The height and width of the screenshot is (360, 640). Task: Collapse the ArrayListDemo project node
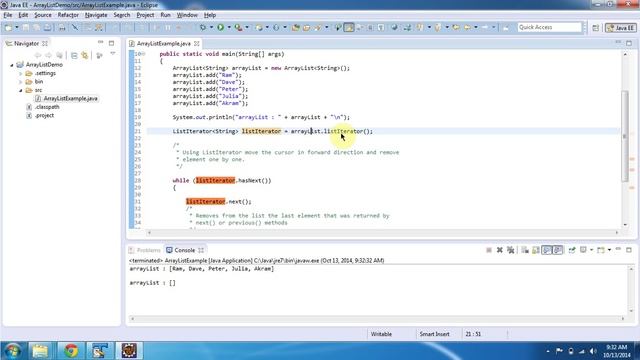tap(12, 65)
